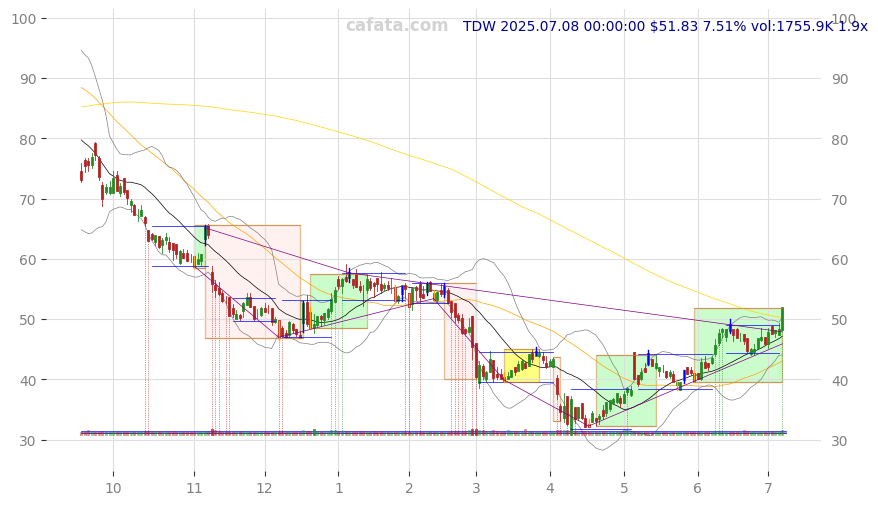Click the TDW ticker symbol in header

(x=479, y=26)
